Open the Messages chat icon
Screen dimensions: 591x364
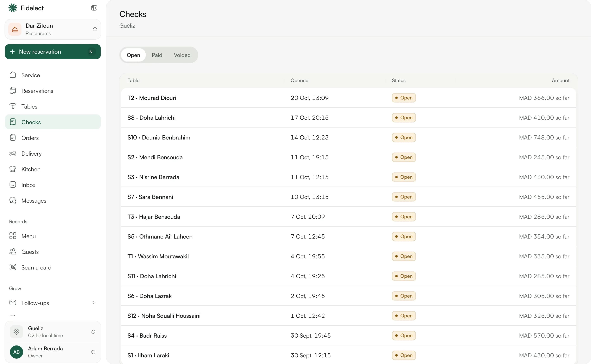point(13,200)
